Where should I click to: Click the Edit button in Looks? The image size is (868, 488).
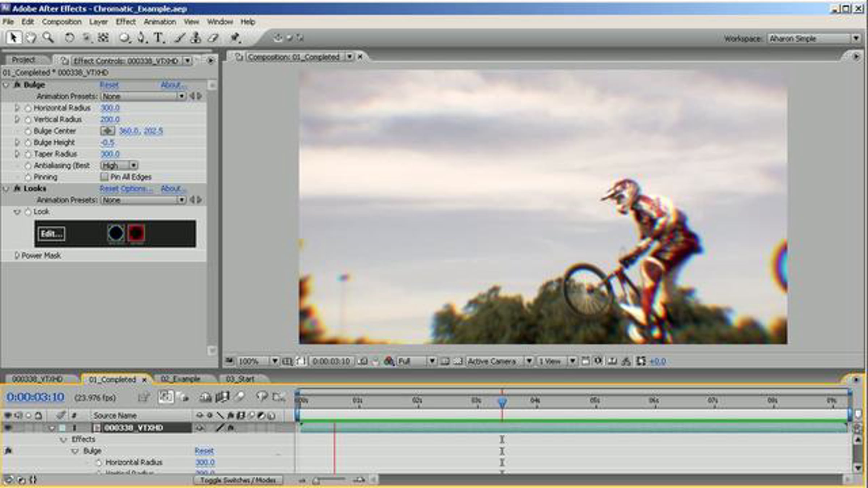coord(51,234)
